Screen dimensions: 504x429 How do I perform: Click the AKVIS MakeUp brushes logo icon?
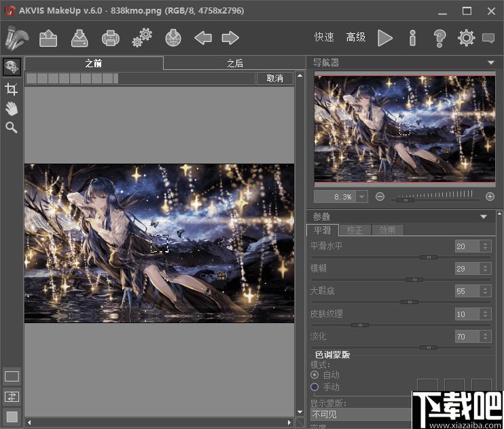tap(17, 38)
